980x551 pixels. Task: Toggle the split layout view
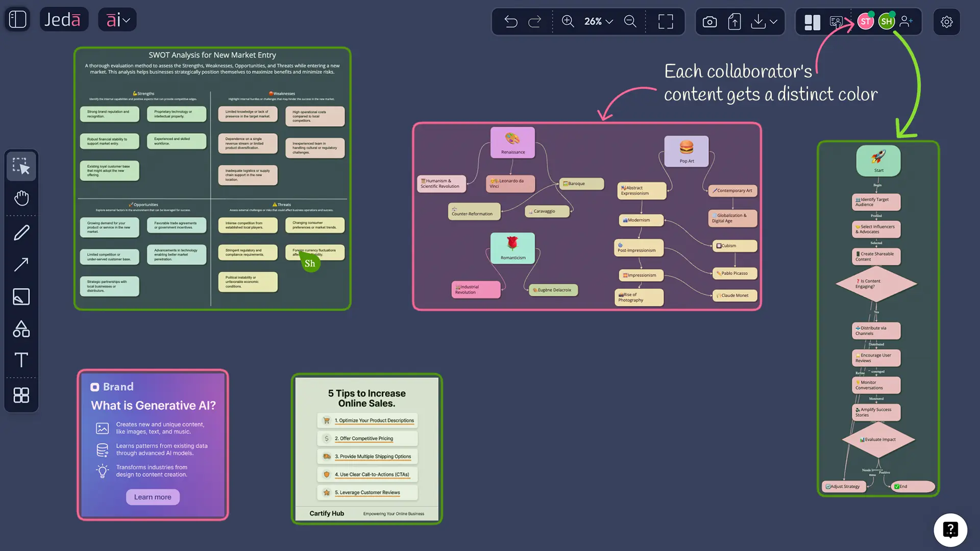812,21
